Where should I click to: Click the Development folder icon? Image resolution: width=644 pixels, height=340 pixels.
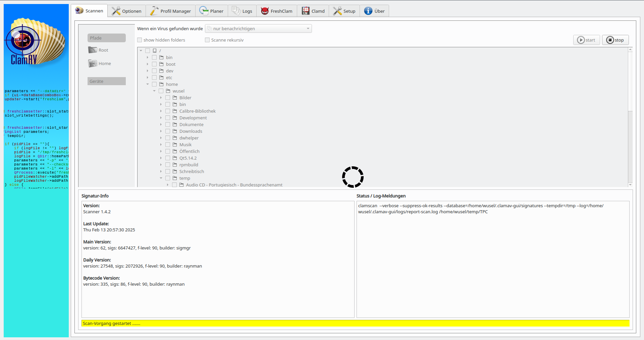tap(175, 118)
